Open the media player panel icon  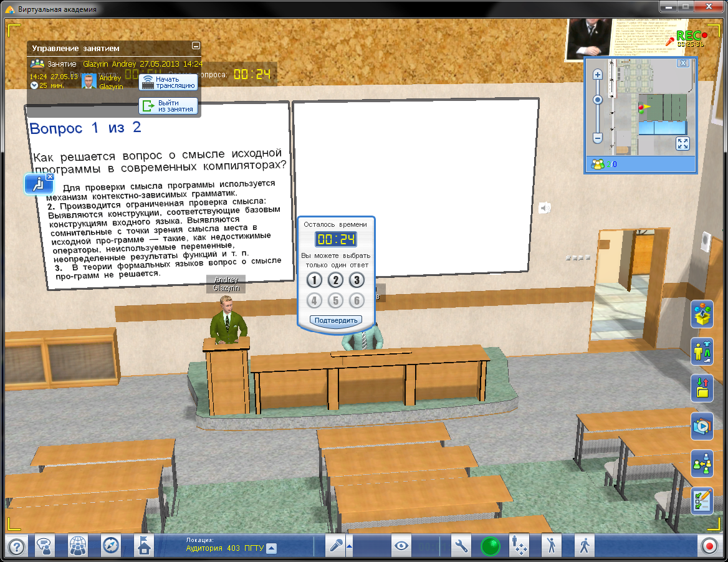click(702, 426)
